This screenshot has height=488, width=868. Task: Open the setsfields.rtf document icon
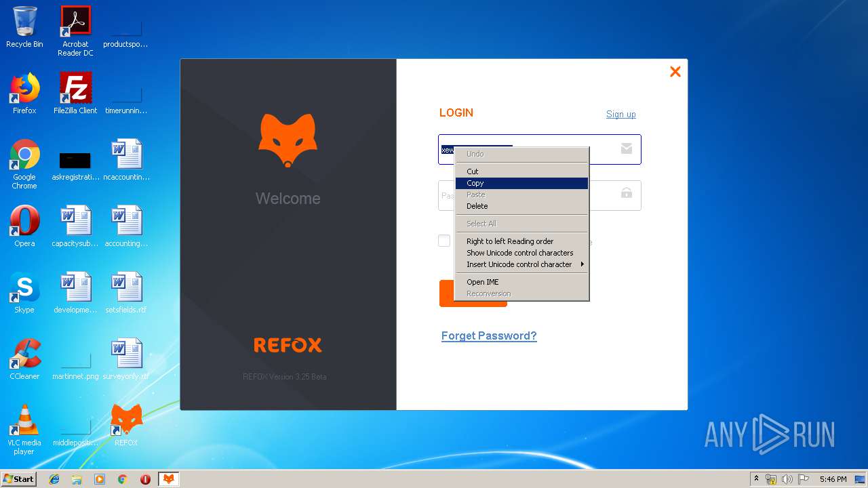coord(126,293)
